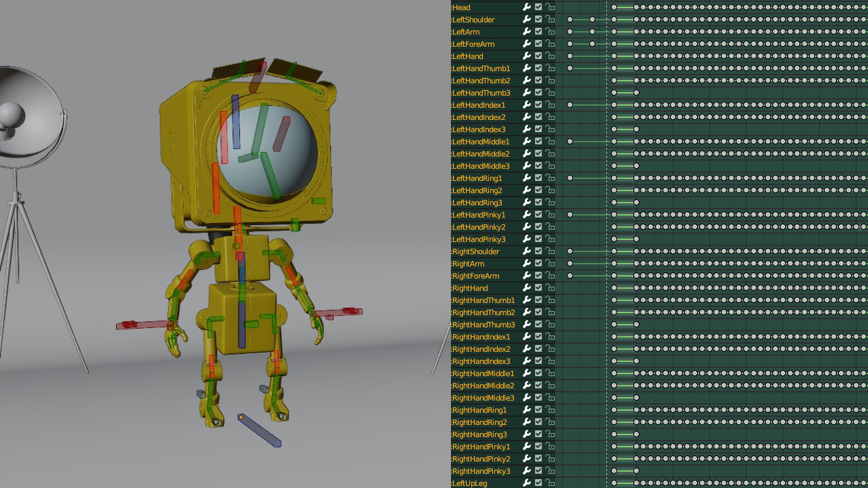Click the padlock for LeftUpLeg channel

550,483
